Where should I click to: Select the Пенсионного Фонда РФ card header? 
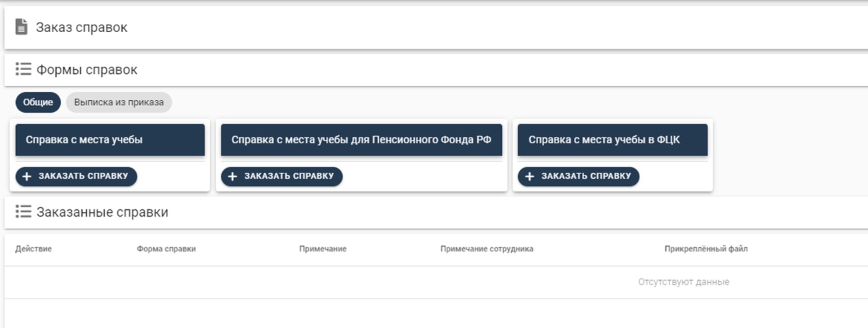pyautogui.click(x=361, y=140)
